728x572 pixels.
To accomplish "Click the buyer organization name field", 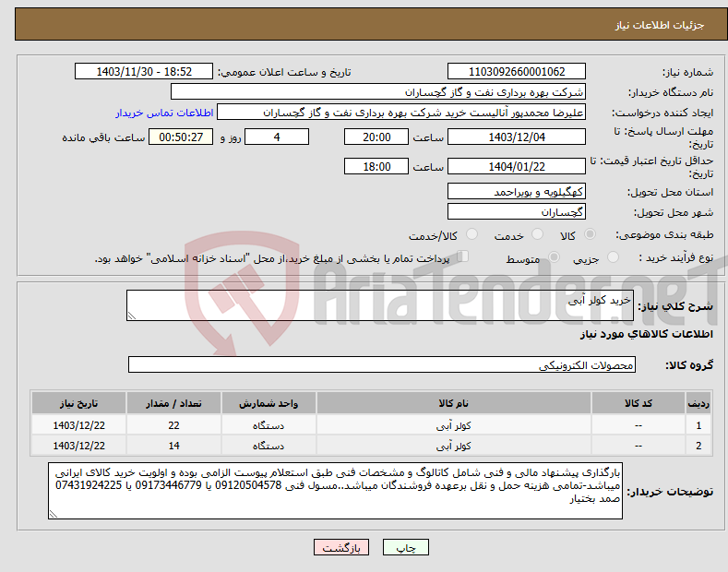I will 378,92.
